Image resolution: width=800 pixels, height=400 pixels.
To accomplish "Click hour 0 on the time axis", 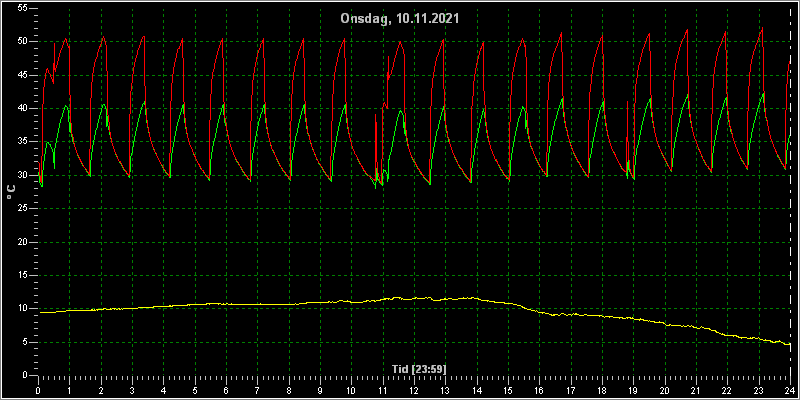I will 38,391.
